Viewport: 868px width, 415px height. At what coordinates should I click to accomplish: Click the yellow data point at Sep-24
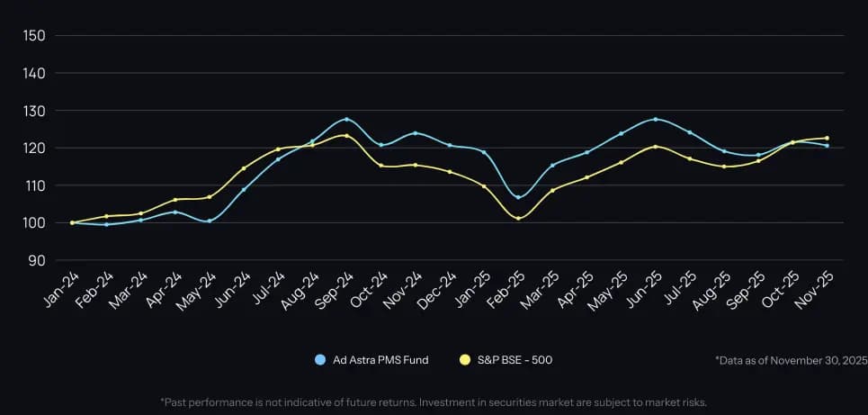pyautogui.click(x=346, y=136)
